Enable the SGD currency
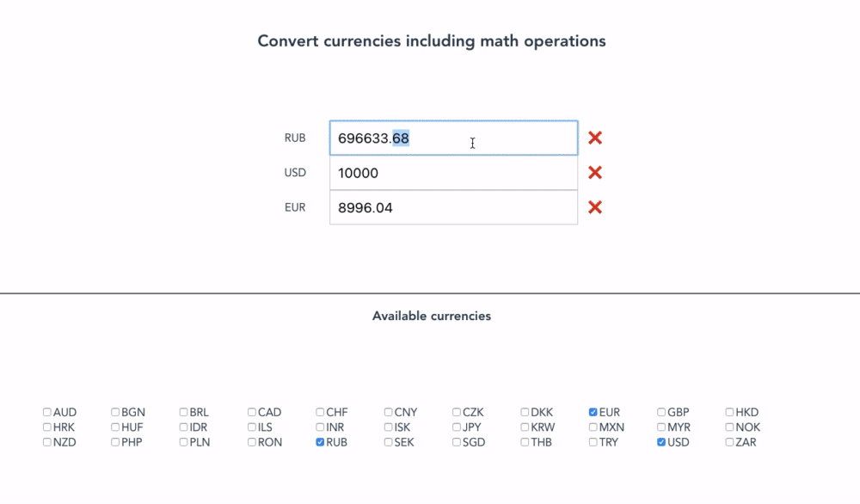 456,442
